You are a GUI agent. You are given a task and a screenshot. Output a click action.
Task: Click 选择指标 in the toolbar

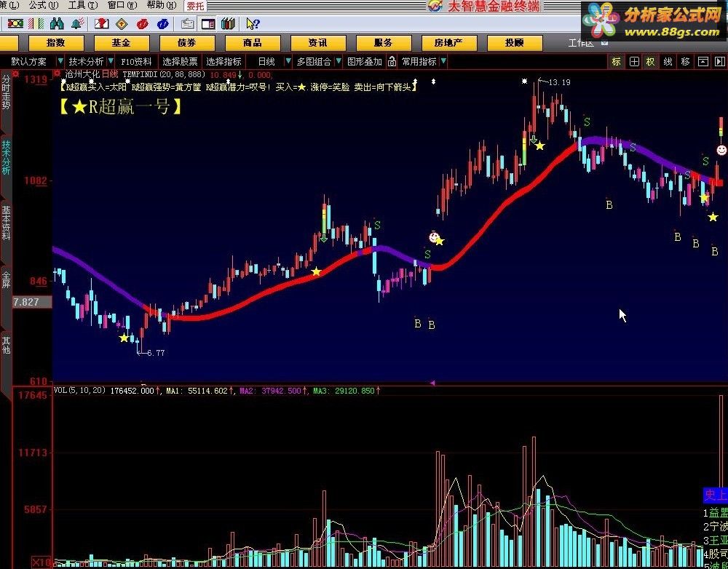click(x=223, y=61)
